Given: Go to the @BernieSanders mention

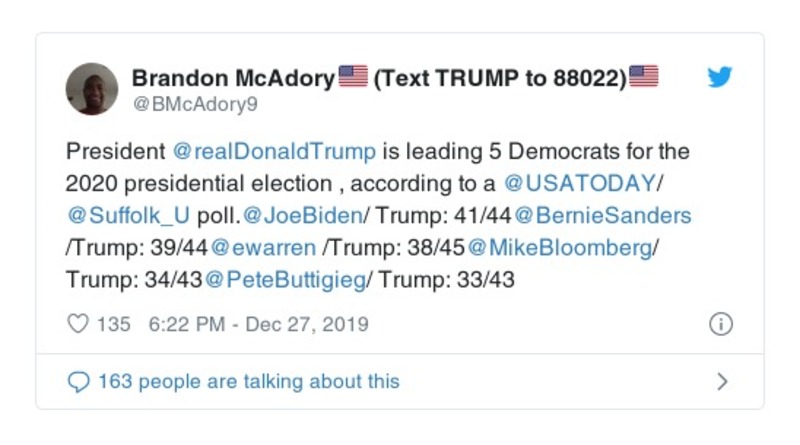Looking at the screenshot, I should (x=604, y=216).
